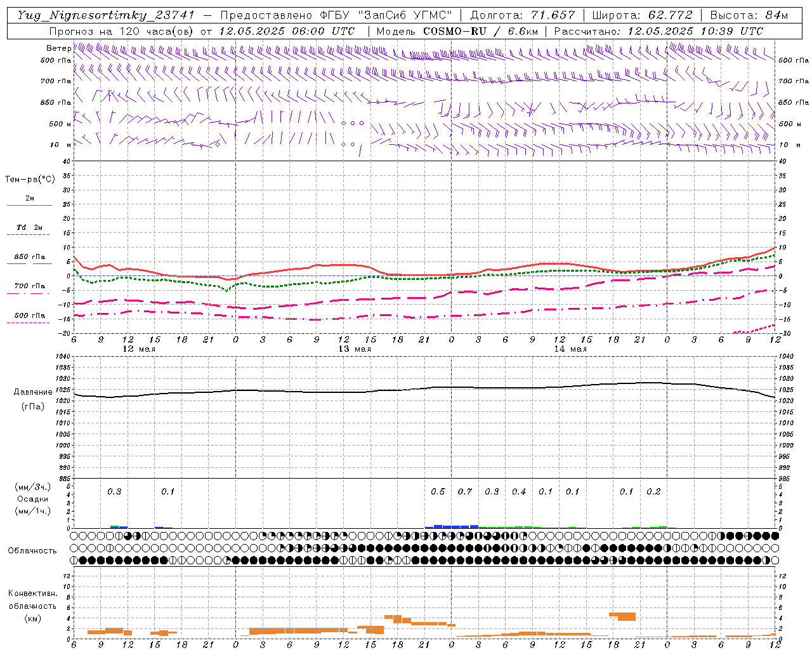Click the computed time Рассчитано: 12.05.2025 10:39 UTC
The width and height of the screenshot is (812, 650).
coord(658,31)
